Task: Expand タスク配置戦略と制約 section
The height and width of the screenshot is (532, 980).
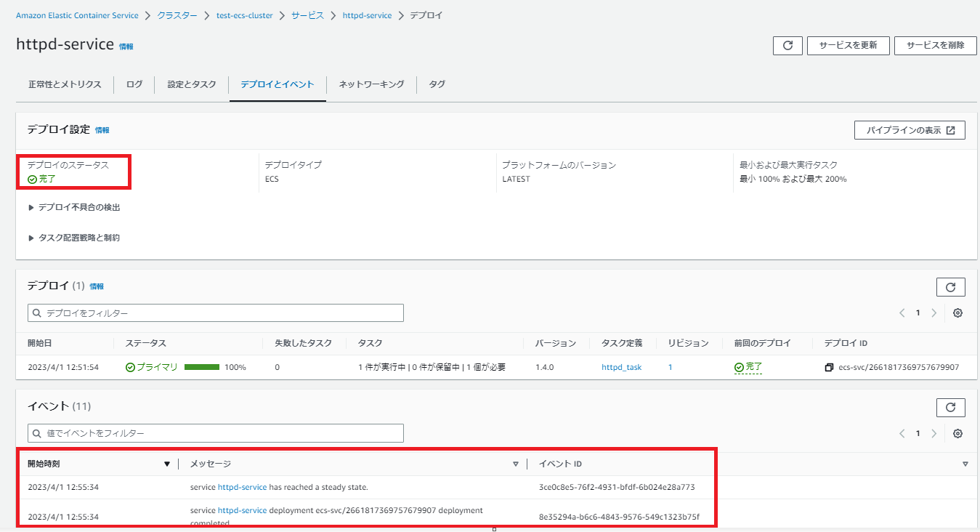Action: click(74, 238)
